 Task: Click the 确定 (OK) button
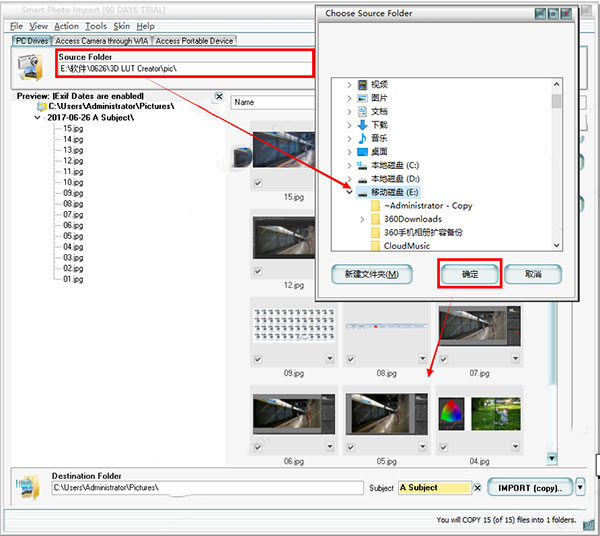[470, 274]
